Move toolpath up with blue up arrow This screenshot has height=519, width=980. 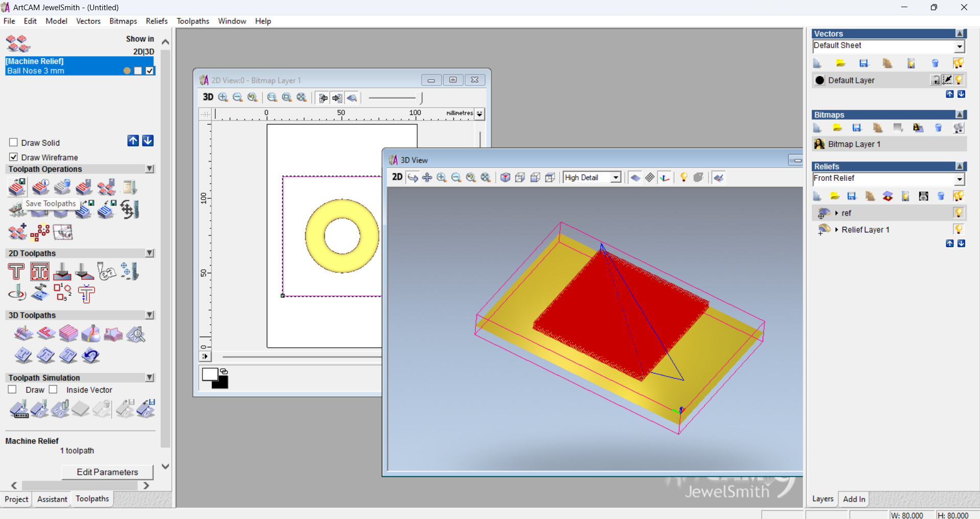pos(133,141)
